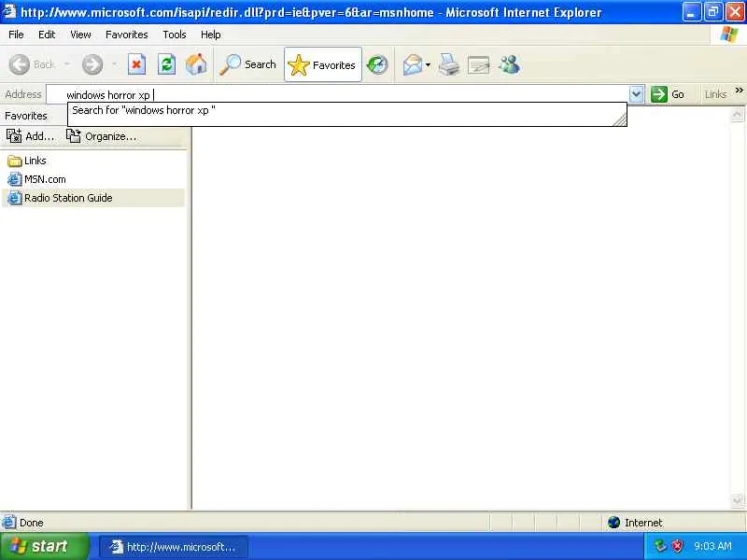747x560 pixels.
Task: Click the 9:03 AM tray clock
Action: (x=712, y=546)
